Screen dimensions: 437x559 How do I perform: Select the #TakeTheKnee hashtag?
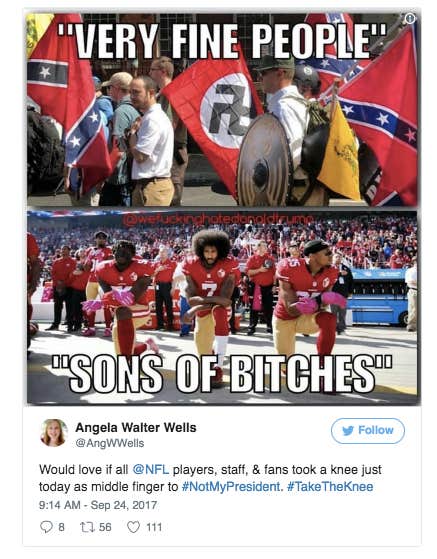tap(330, 487)
